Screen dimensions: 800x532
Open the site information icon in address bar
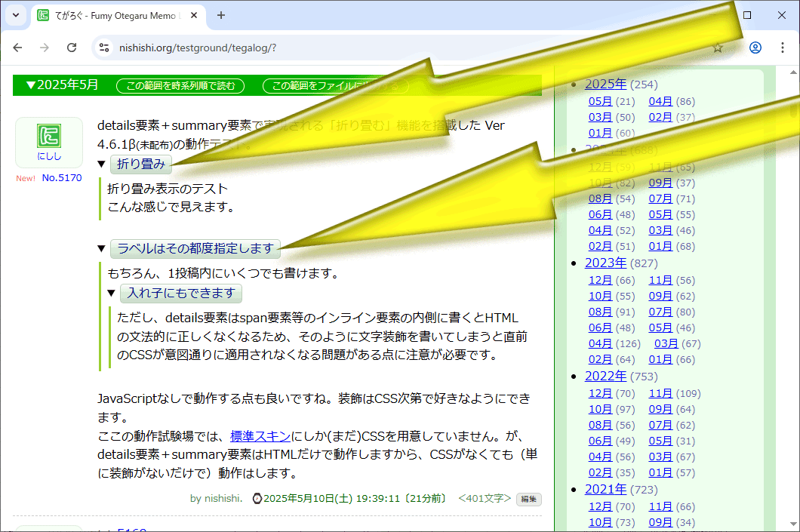coord(104,48)
